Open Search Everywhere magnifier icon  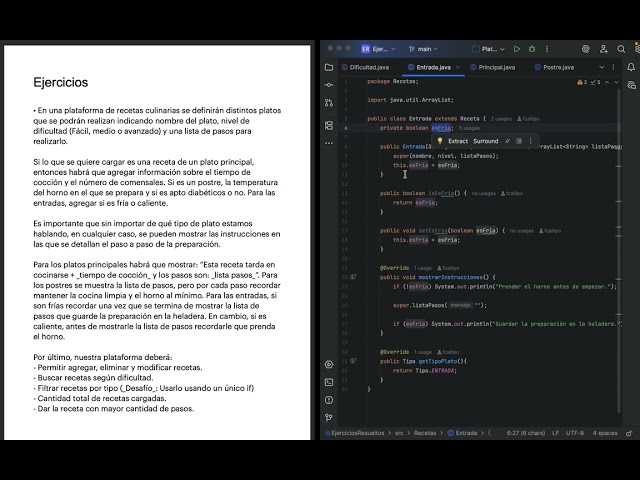pos(621,49)
